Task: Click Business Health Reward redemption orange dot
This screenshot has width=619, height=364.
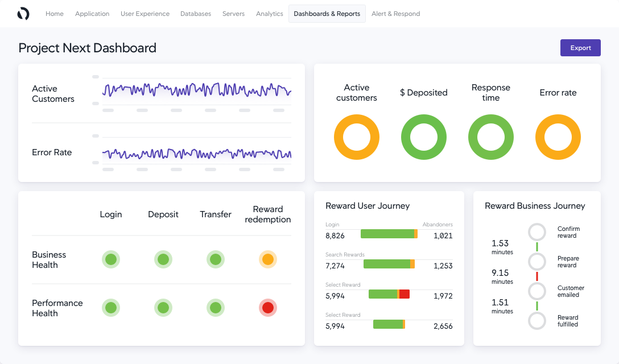Action: [x=267, y=259]
